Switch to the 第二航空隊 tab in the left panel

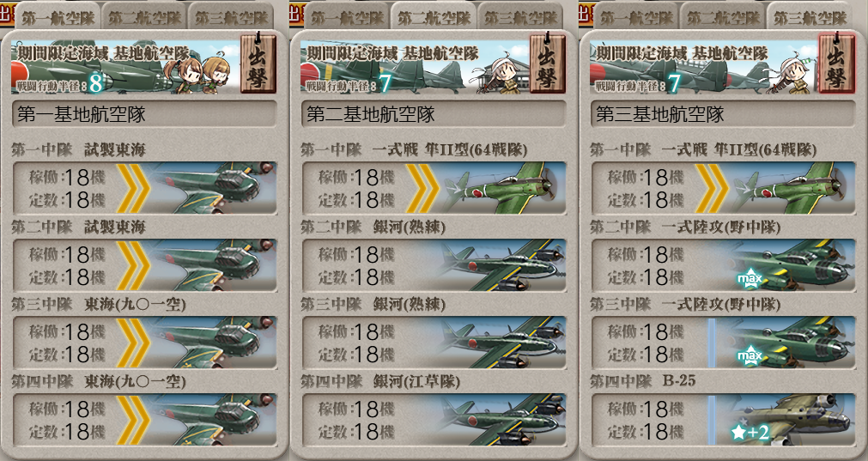(144, 17)
